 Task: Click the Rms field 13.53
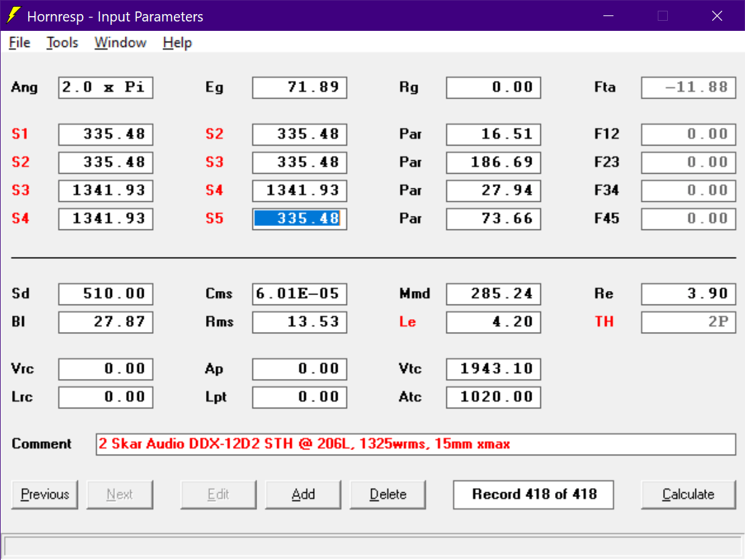tap(299, 322)
